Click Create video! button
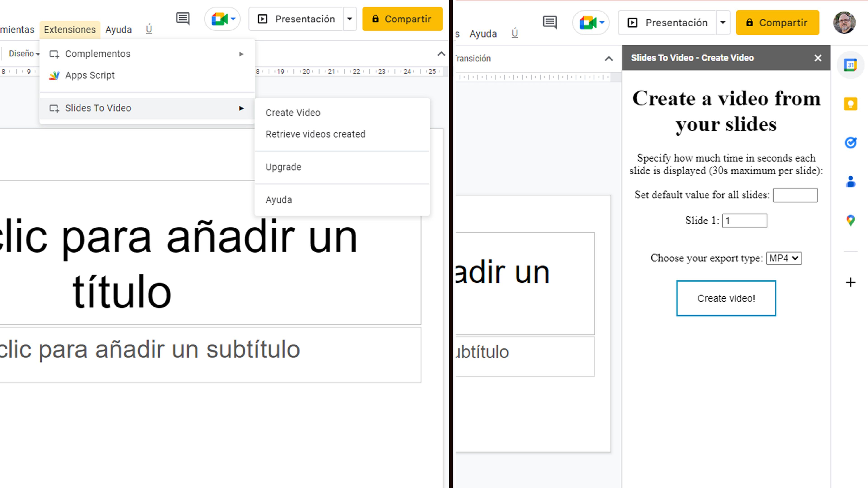 coord(726,298)
